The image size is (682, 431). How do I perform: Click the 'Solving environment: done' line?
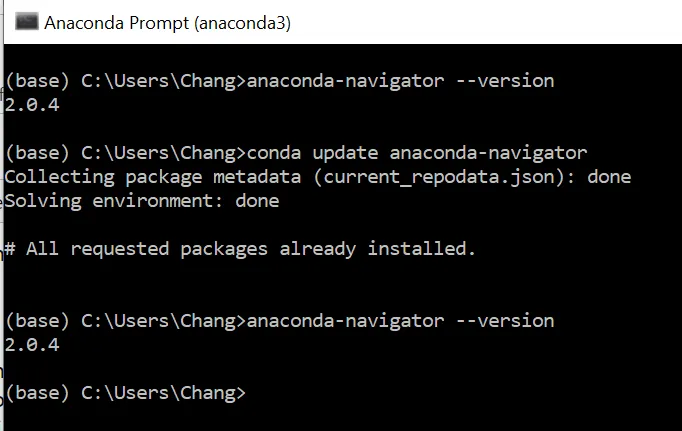tap(142, 201)
